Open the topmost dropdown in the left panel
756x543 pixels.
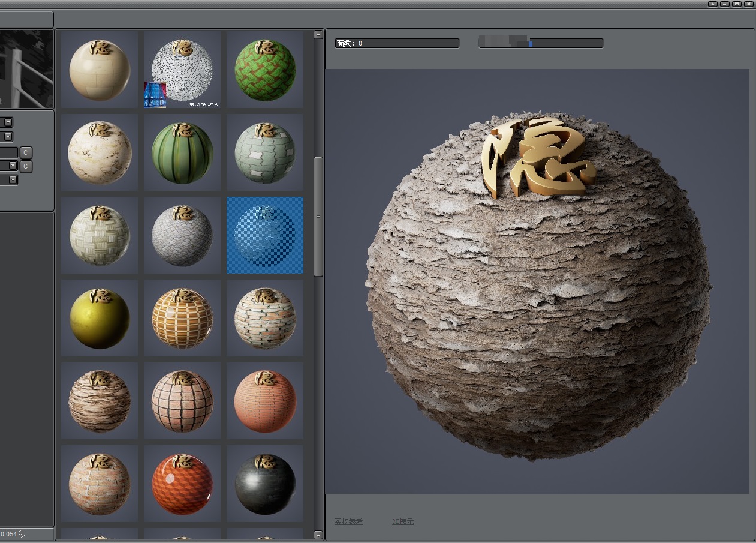(x=8, y=122)
